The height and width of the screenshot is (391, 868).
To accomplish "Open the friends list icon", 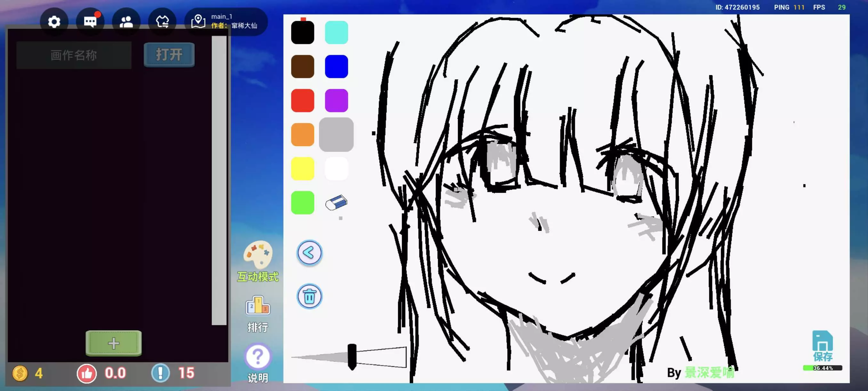I will 126,22.
